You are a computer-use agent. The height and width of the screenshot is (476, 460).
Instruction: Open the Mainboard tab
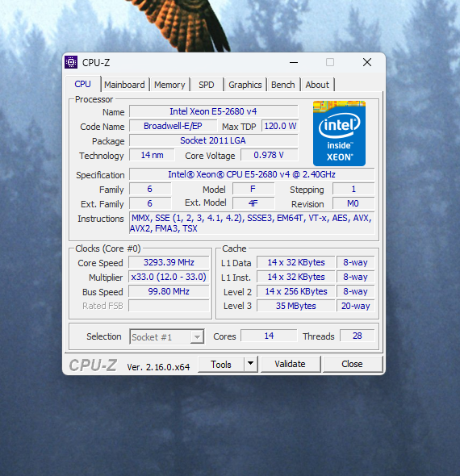pos(124,85)
